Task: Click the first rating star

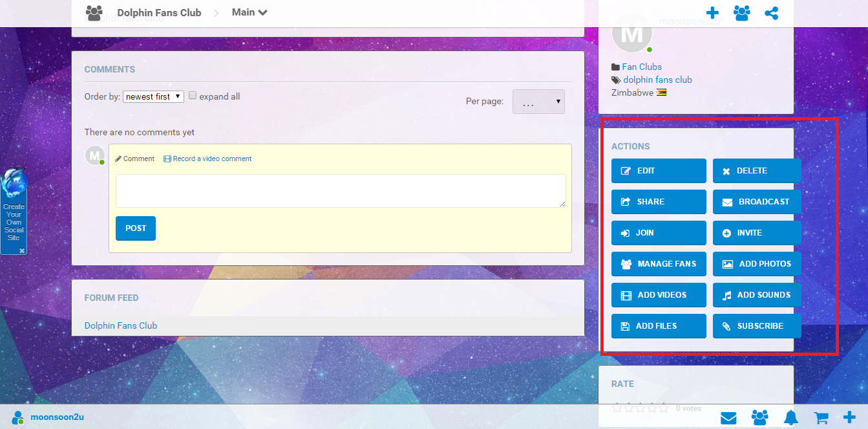Action: click(x=617, y=408)
